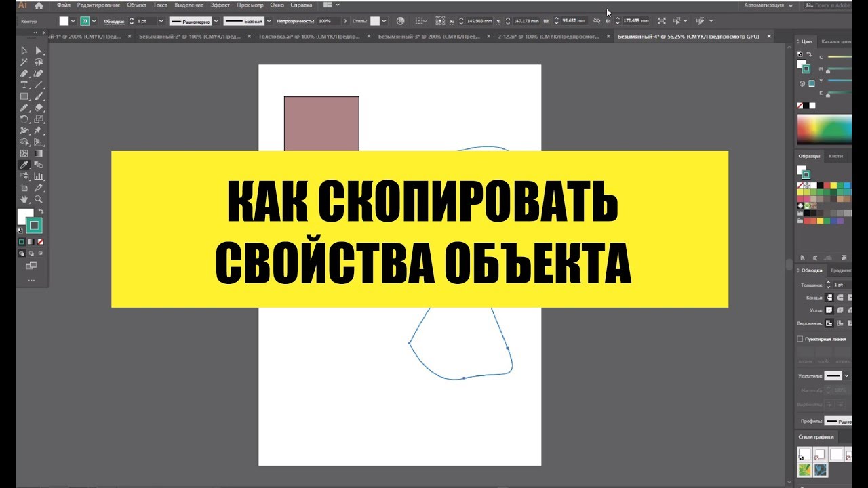Open the edit toolbar three dots
Screen dimensions: 868x488
(31, 279)
